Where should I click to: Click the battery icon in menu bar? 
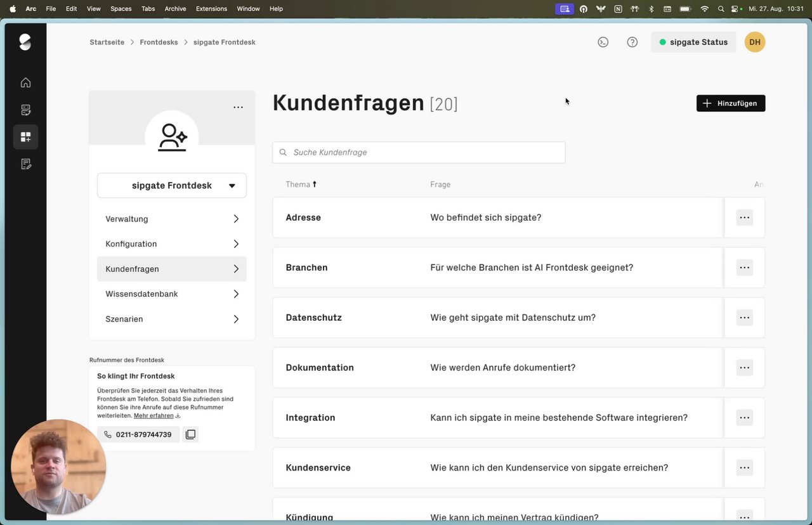click(x=685, y=9)
